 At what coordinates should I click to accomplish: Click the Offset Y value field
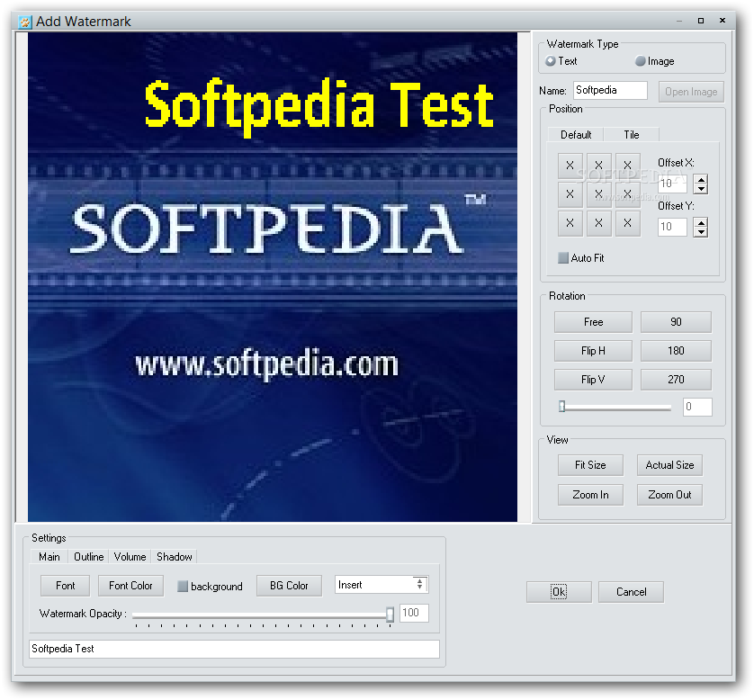(672, 227)
